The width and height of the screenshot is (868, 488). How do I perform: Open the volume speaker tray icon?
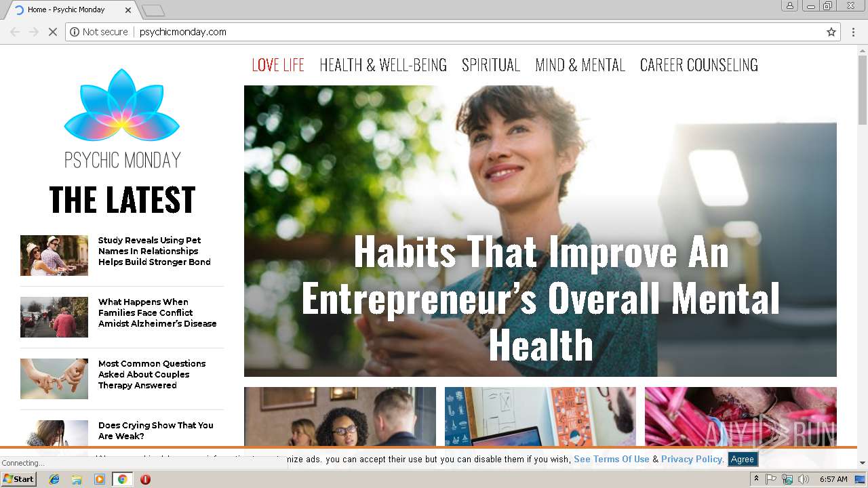(804, 479)
